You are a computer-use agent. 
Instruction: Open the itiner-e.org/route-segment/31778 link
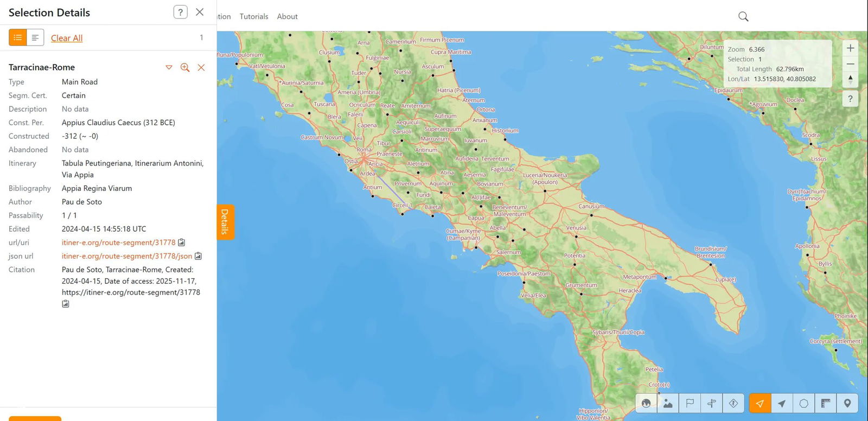pos(118,243)
